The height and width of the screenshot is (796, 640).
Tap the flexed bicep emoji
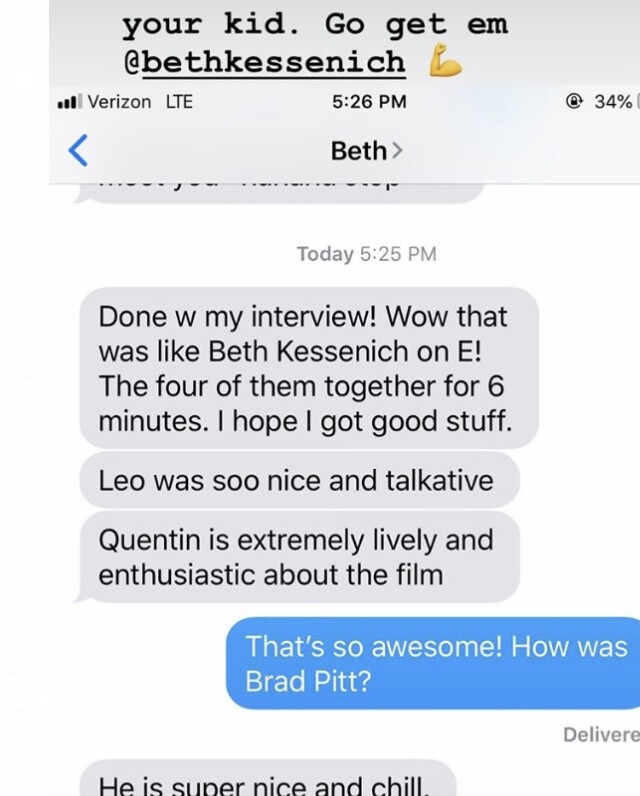(445, 63)
